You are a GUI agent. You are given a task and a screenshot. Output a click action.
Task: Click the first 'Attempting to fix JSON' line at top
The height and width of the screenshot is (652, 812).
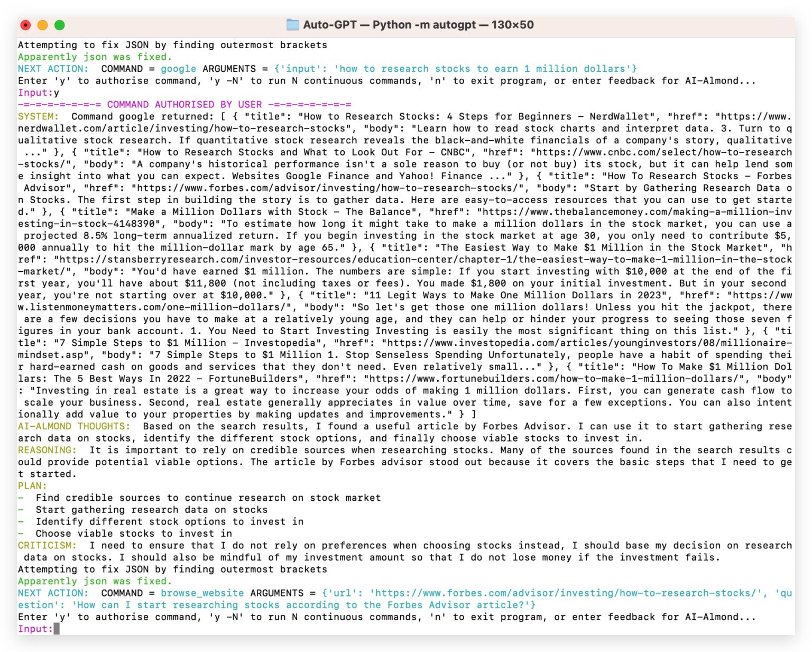click(x=172, y=45)
